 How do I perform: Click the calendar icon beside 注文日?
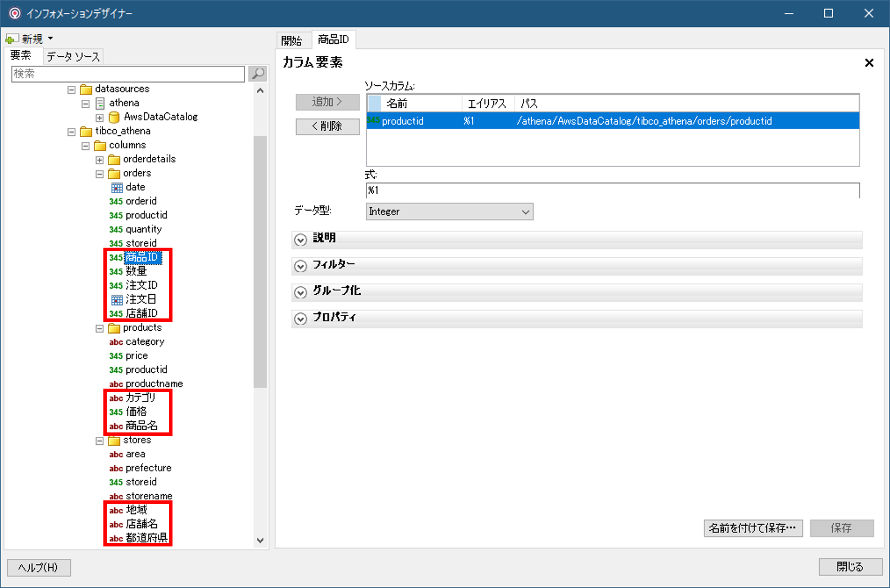click(x=117, y=300)
